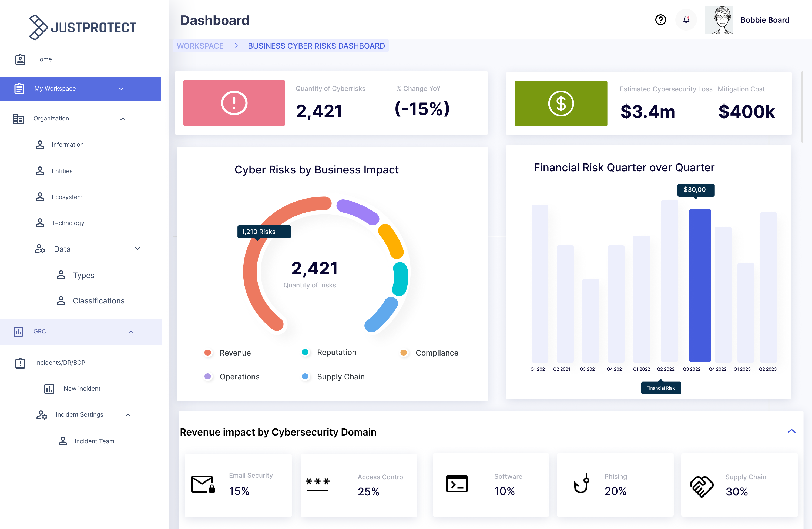Expand the My Workspace chevron
The height and width of the screenshot is (529, 812).
point(121,89)
